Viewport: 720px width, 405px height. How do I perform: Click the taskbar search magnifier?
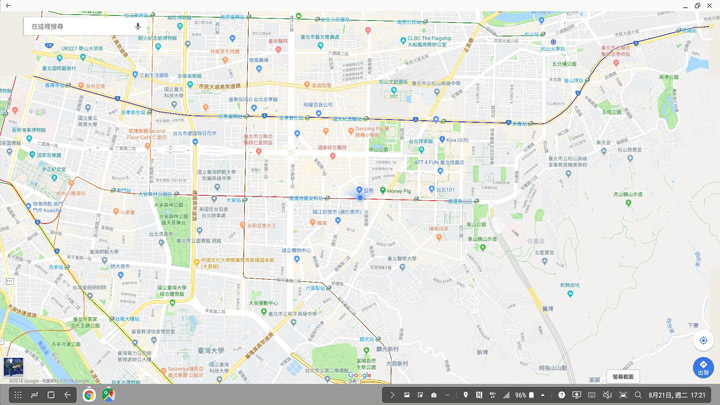tap(637, 395)
